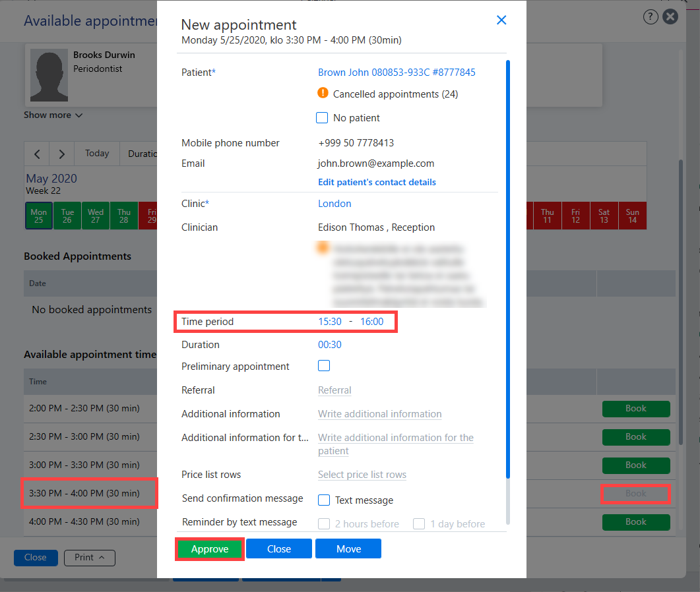The height and width of the screenshot is (592, 700).
Task: Click the background page scrollbar
Action: point(680,303)
